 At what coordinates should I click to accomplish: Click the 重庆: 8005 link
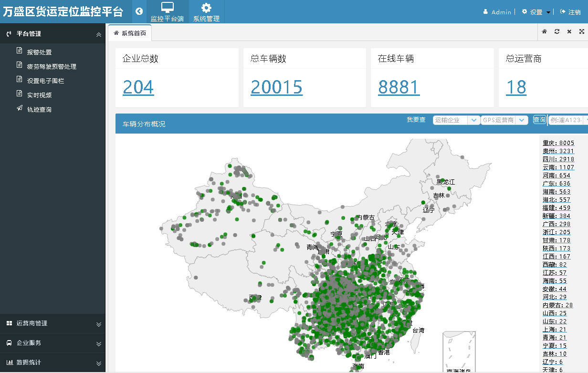(558, 143)
